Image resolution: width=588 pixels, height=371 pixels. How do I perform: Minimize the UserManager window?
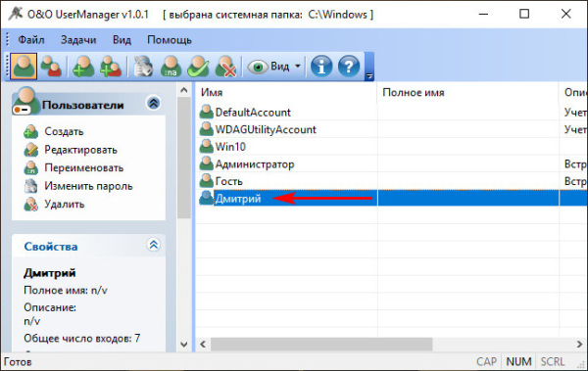tap(483, 14)
